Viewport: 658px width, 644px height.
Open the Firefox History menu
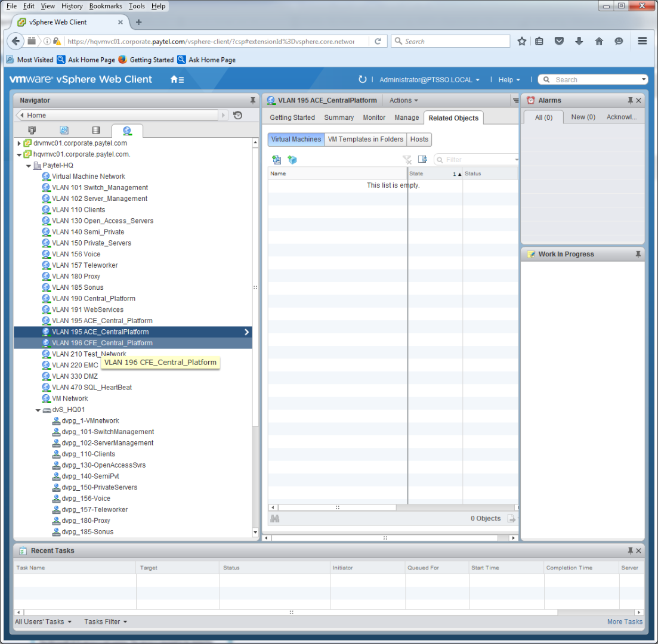pyautogui.click(x=72, y=6)
